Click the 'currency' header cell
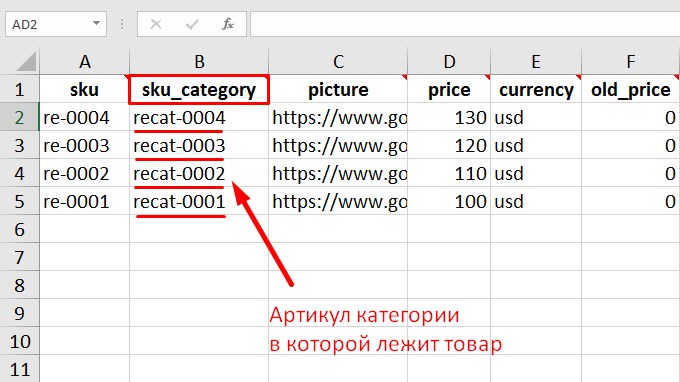The height and width of the screenshot is (382, 680). point(536,90)
